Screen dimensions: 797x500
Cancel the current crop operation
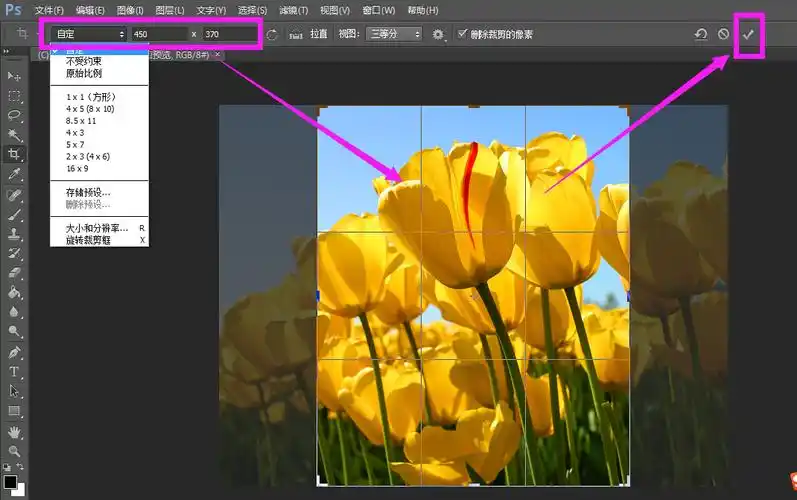[x=724, y=34]
